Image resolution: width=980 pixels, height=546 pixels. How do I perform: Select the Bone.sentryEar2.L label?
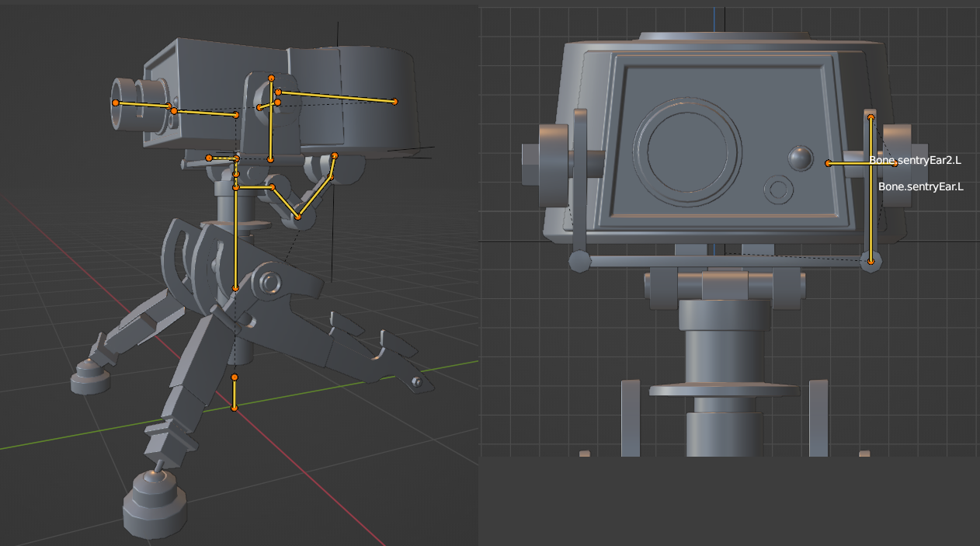click(916, 160)
